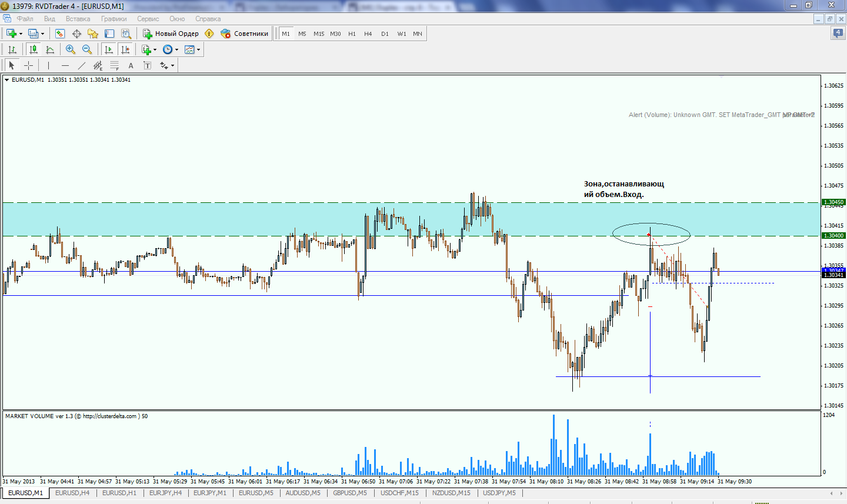
Task: Expand the New Chart dropdown arrow
Action: [21, 34]
